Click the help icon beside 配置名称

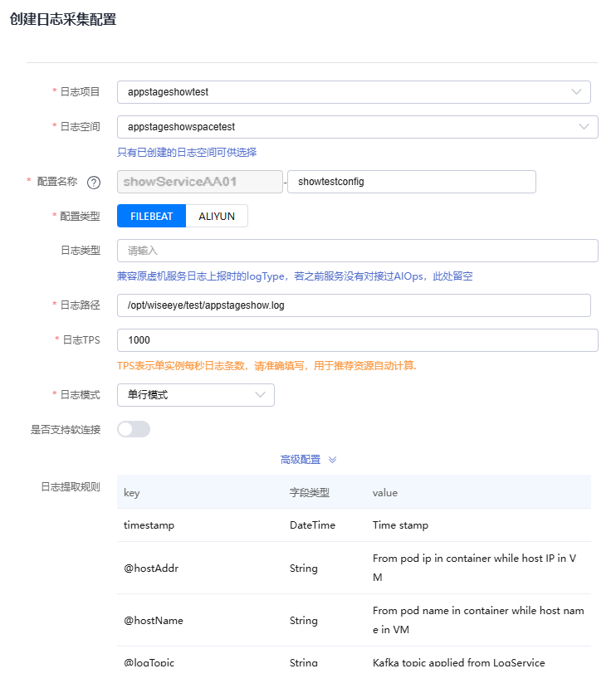[94, 182]
